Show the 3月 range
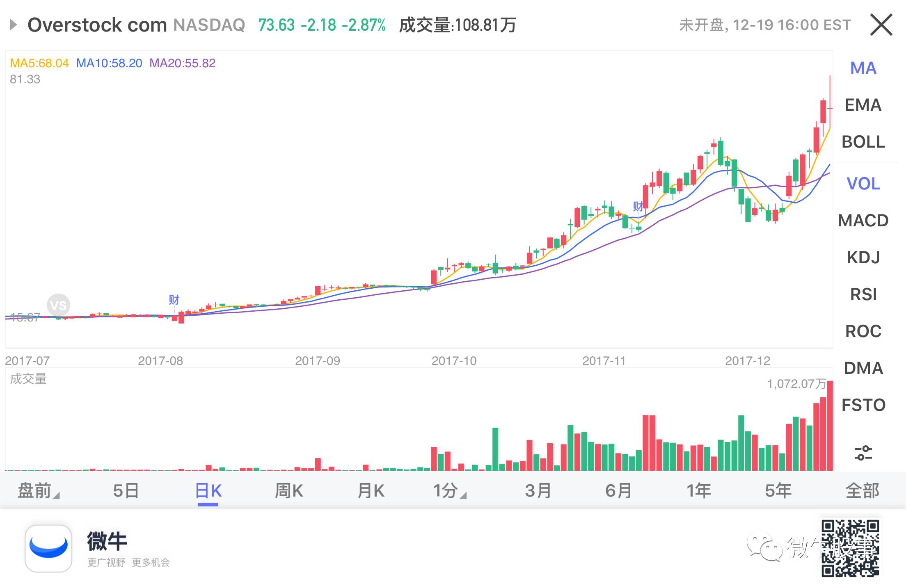This screenshot has height=588, width=906. pyautogui.click(x=538, y=491)
